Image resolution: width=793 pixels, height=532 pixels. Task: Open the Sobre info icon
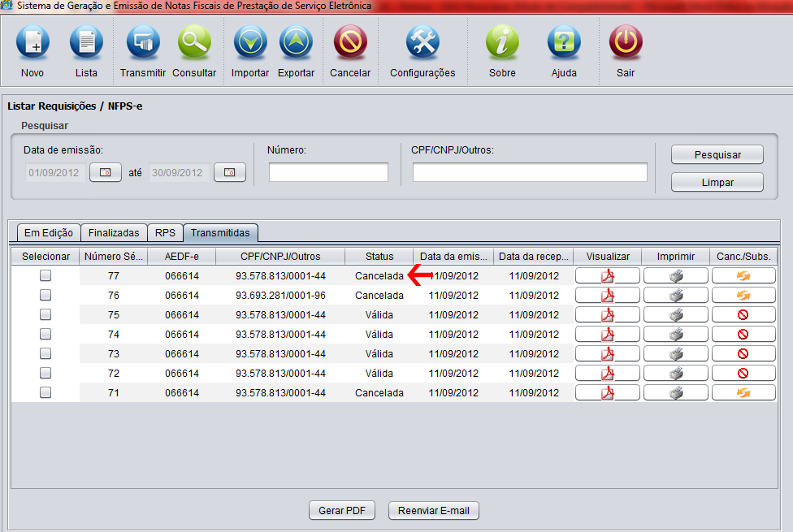click(502, 42)
